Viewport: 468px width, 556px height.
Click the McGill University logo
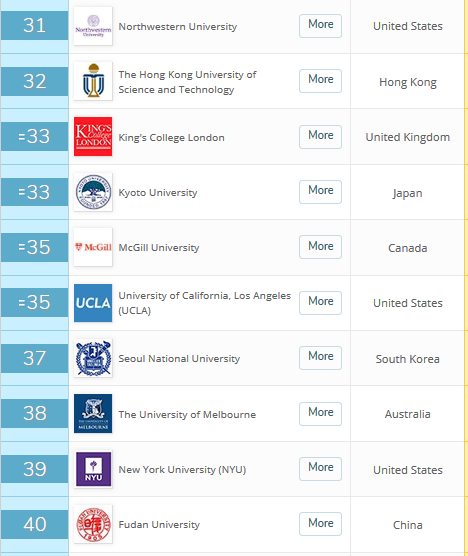[x=93, y=247]
